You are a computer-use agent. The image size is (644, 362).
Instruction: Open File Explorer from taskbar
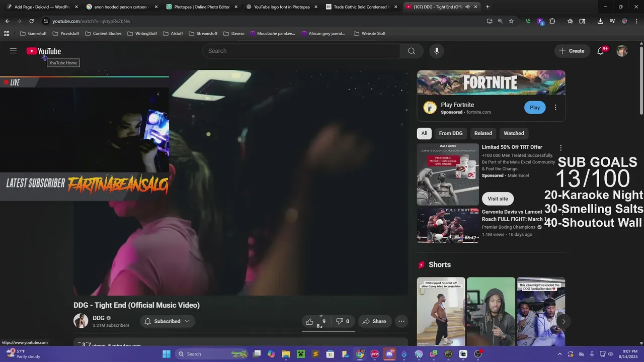click(286, 354)
